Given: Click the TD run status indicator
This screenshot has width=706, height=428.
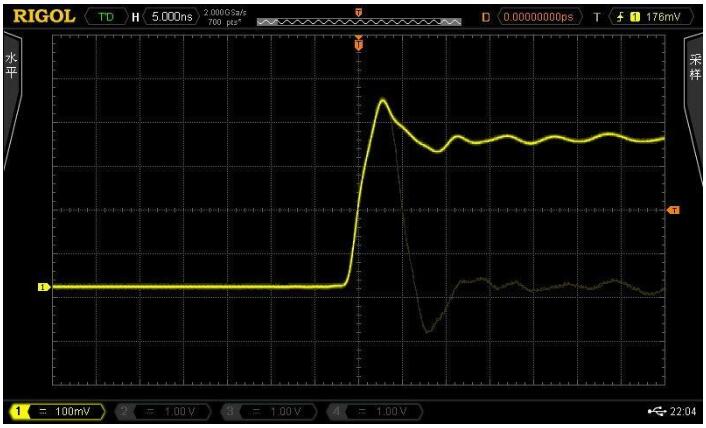Looking at the screenshot, I should [x=107, y=17].
